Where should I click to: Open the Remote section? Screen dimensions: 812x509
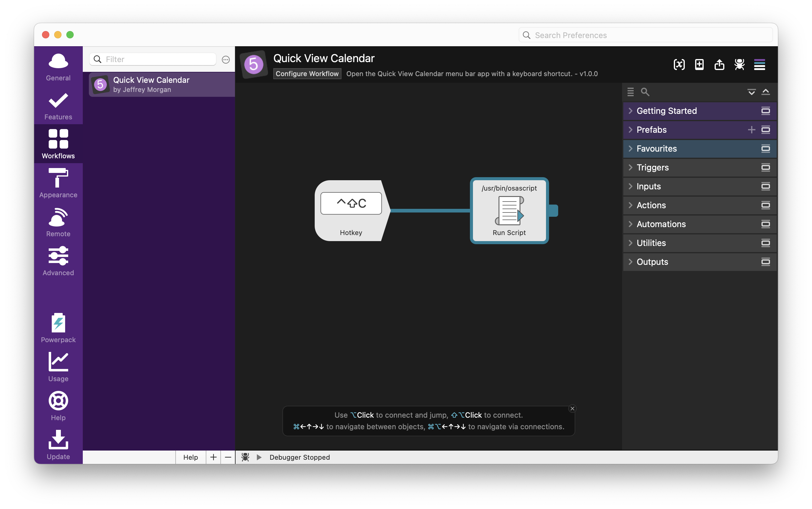point(58,222)
